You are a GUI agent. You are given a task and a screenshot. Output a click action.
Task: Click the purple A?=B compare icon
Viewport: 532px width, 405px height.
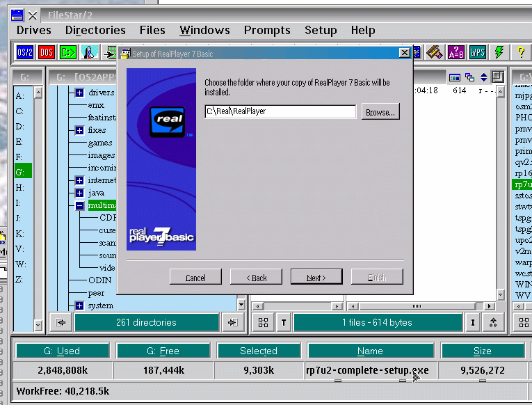pos(456,52)
